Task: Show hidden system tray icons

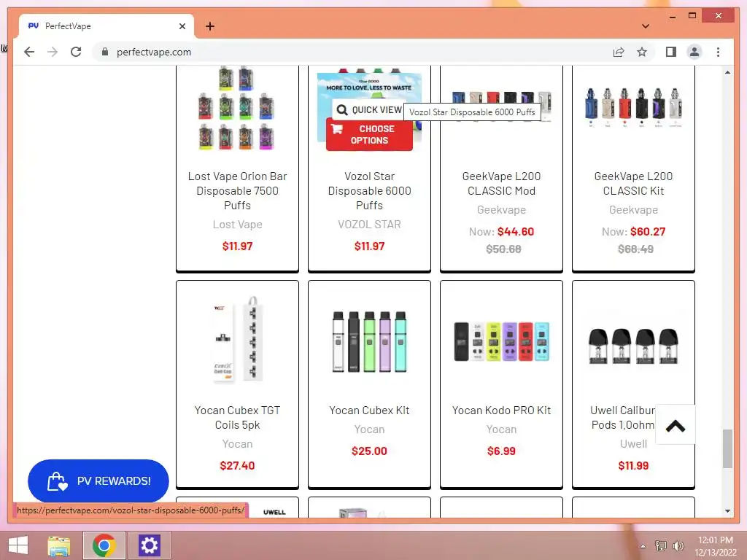Action: coord(643,546)
